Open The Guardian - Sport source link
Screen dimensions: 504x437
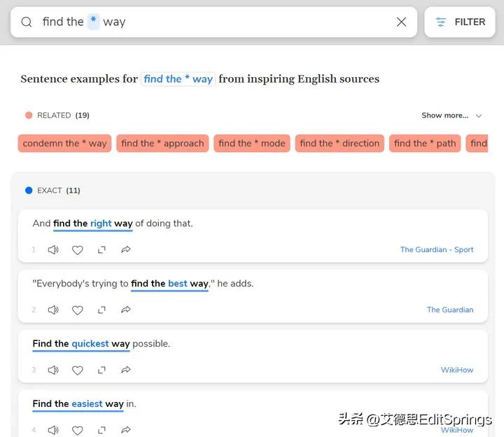coord(437,249)
